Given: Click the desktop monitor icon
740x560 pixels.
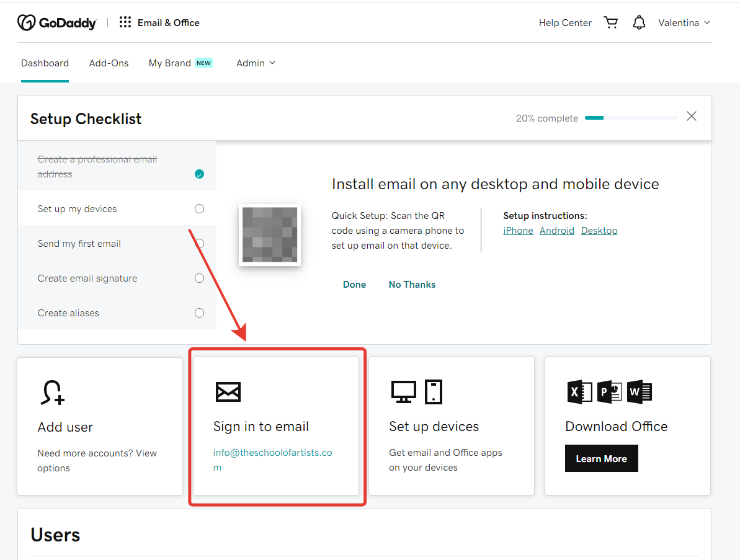Looking at the screenshot, I should (404, 392).
